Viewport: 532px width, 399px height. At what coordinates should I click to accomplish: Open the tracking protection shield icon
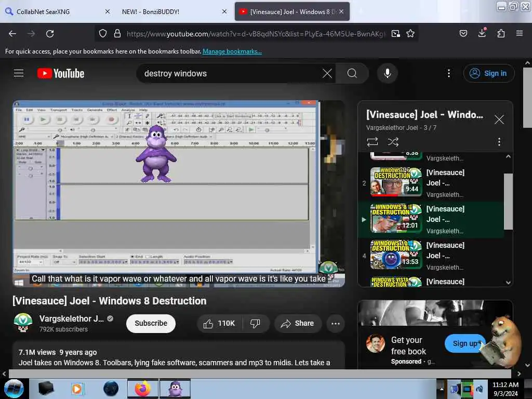[103, 34]
